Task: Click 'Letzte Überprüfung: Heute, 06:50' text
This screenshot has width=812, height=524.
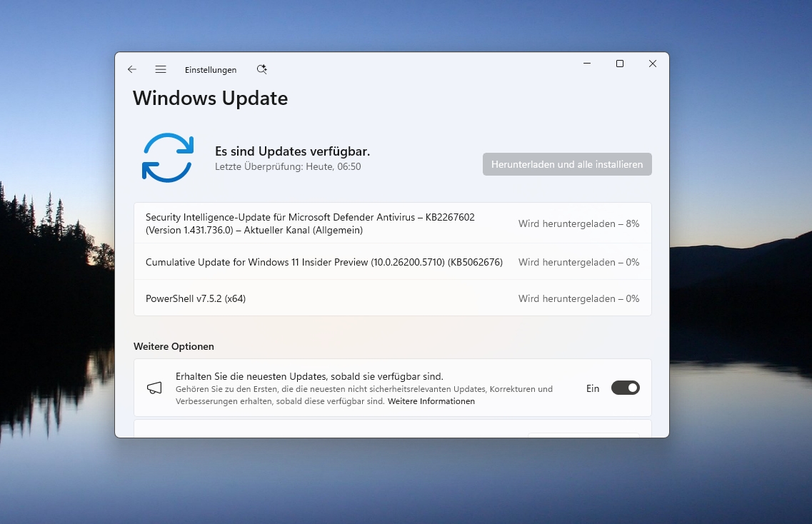Action: point(288,167)
